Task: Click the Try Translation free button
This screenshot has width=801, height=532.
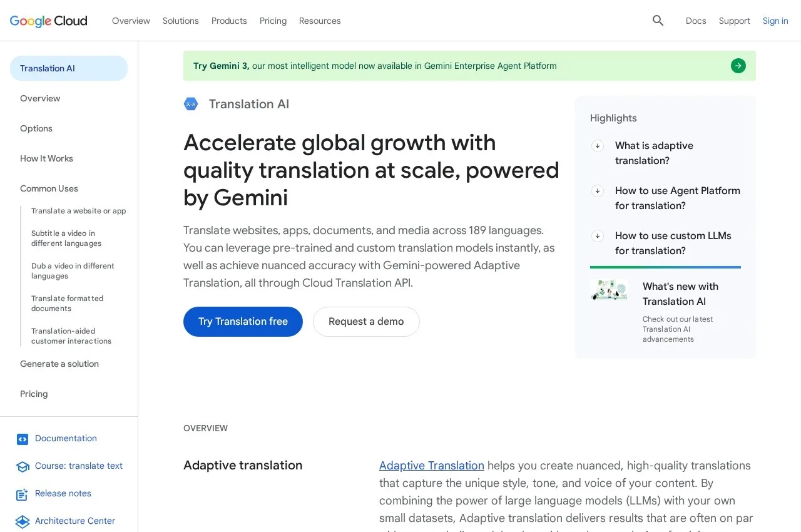Action: (243, 322)
